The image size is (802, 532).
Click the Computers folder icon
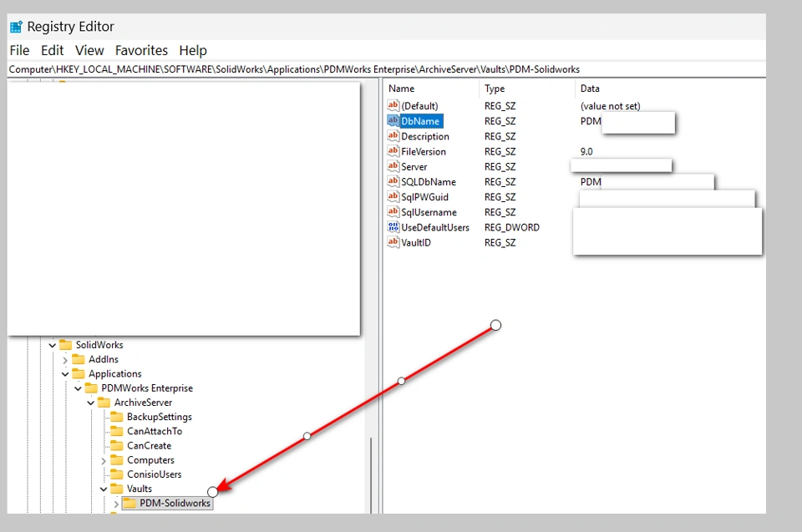pos(117,459)
